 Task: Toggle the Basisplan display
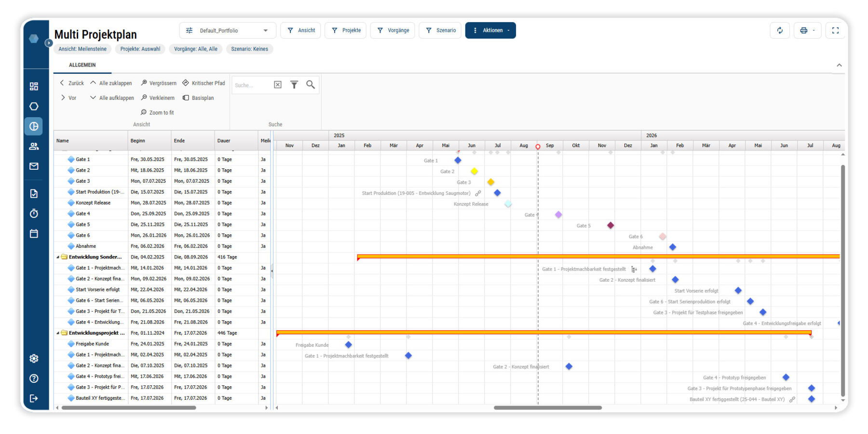pos(198,98)
